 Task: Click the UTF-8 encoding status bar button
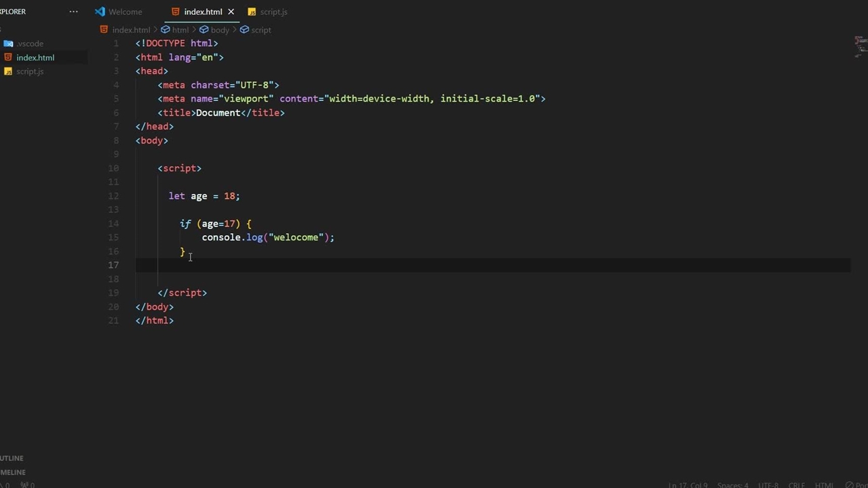768,485
